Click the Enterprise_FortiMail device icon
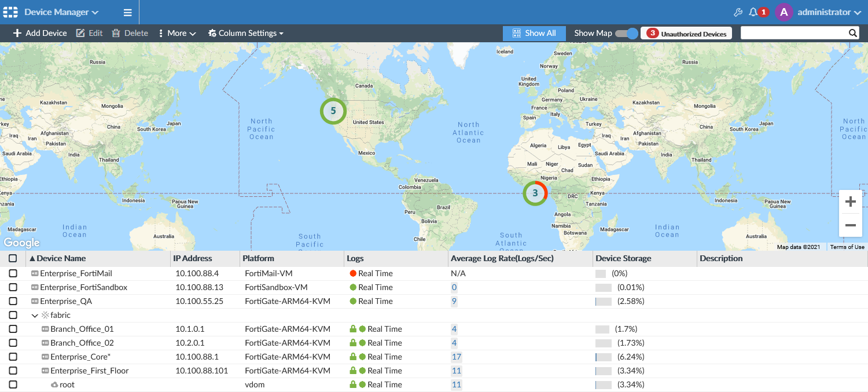 [x=35, y=273]
